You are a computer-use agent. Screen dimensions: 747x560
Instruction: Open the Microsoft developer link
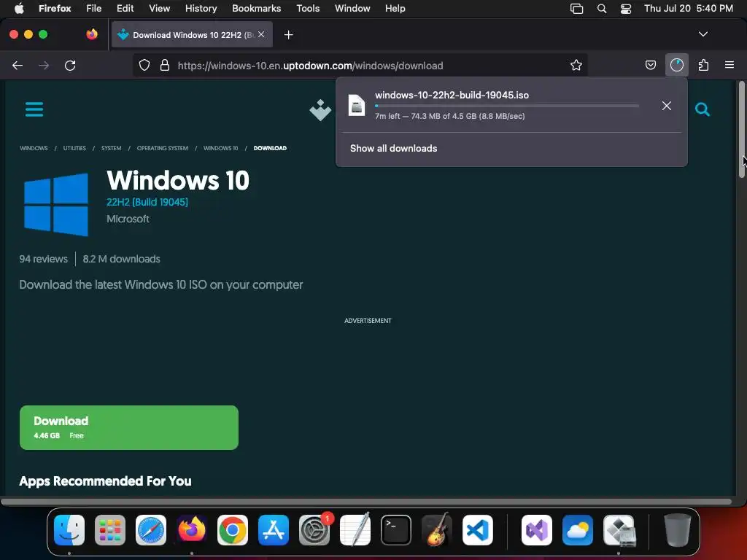128,219
